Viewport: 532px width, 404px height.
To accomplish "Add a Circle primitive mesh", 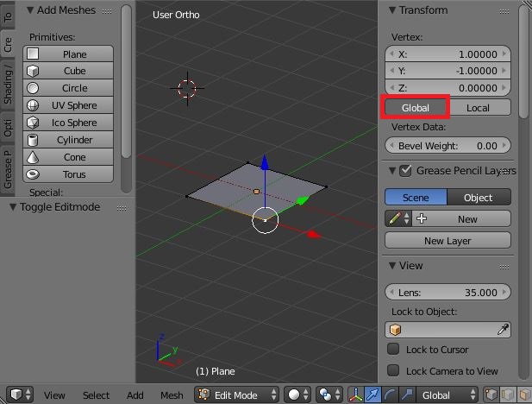I will pyautogui.click(x=68, y=88).
